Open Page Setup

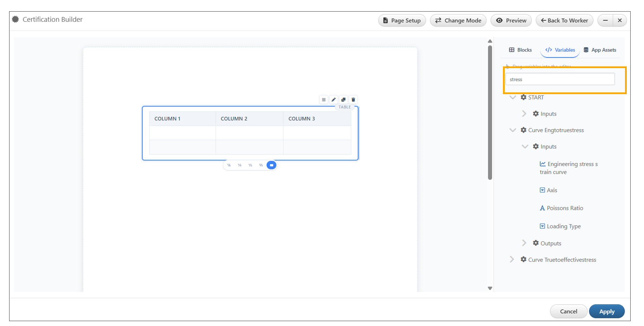coord(402,20)
